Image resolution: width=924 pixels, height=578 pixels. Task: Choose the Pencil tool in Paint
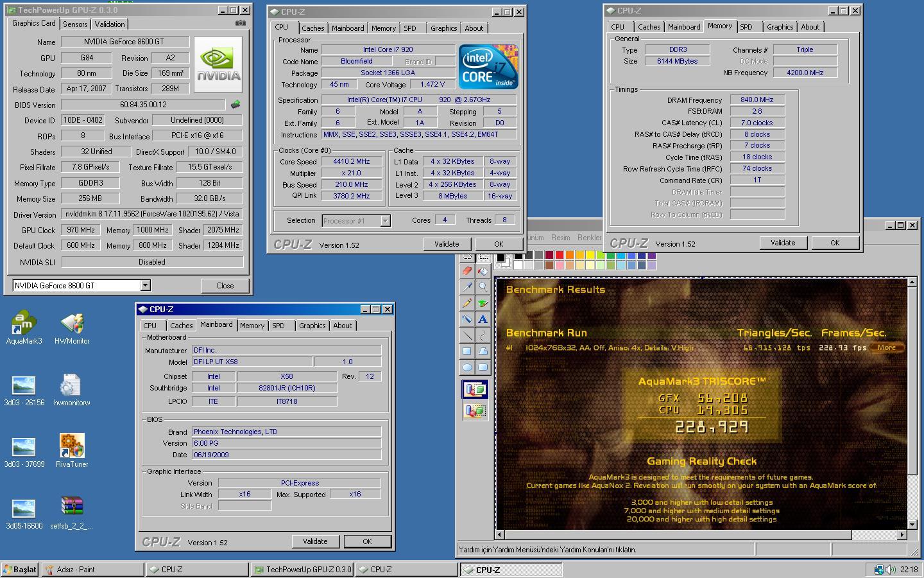pos(467,303)
